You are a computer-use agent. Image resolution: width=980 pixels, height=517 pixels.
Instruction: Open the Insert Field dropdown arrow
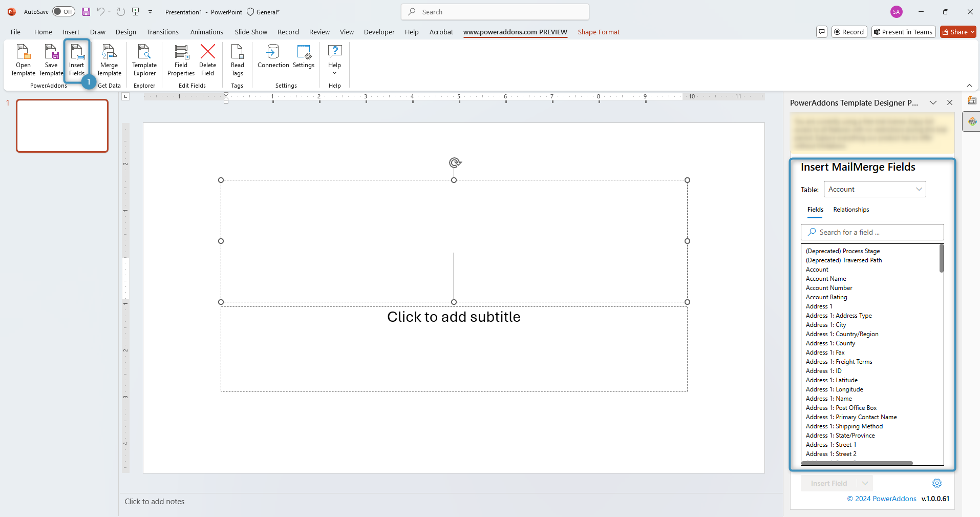click(865, 483)
